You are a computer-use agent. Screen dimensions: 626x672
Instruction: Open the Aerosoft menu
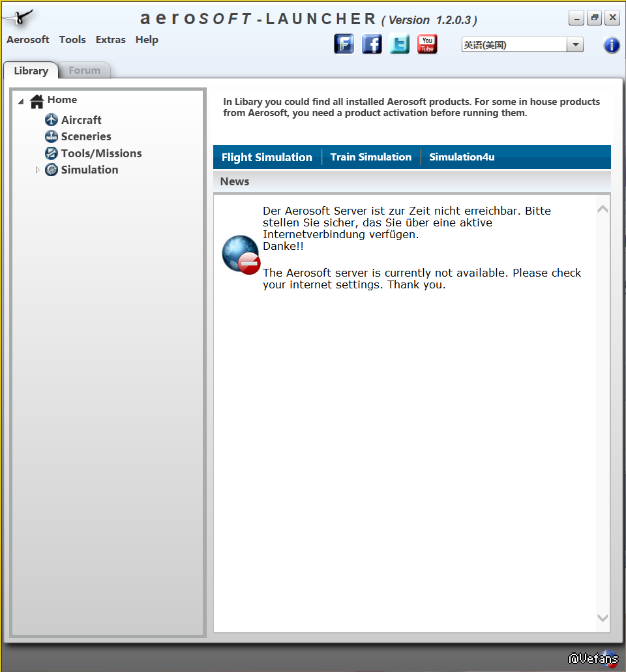coord(28,39)
